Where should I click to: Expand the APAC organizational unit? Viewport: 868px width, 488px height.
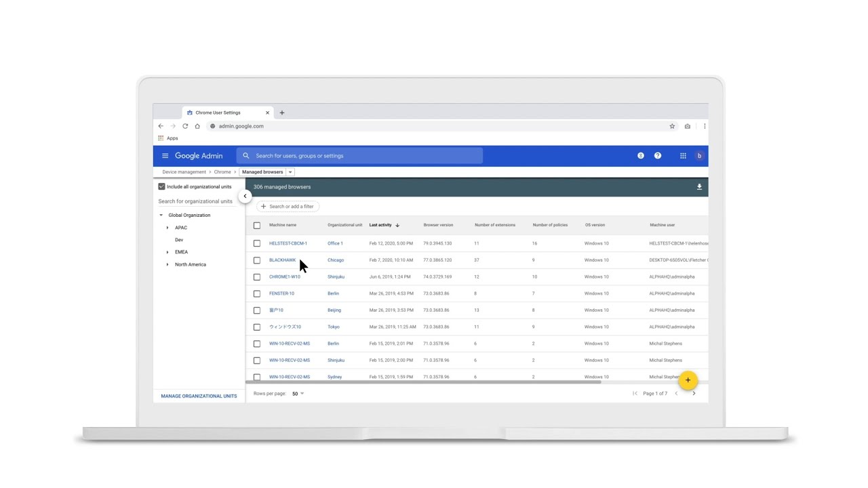coord(167,228)
